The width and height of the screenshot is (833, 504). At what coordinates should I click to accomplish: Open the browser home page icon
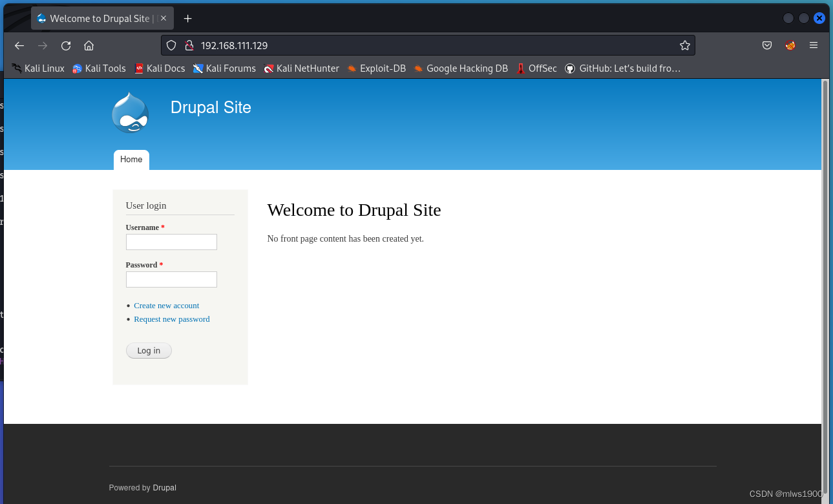point(89,46)
